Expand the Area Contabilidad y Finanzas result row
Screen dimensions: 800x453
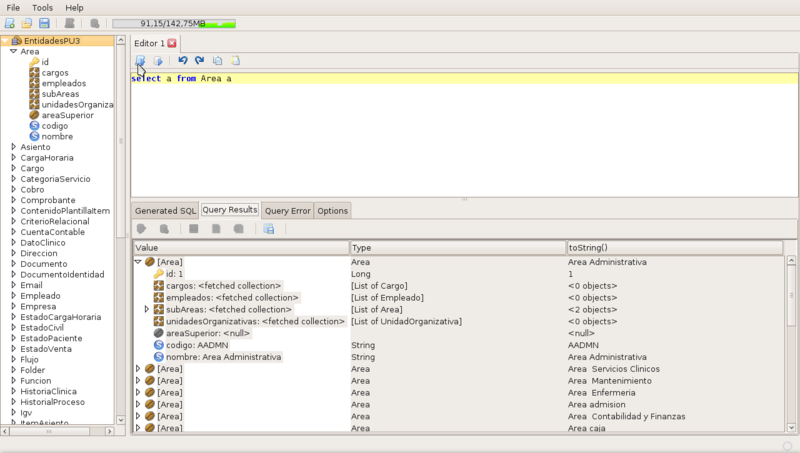click(x=138, y=416)
